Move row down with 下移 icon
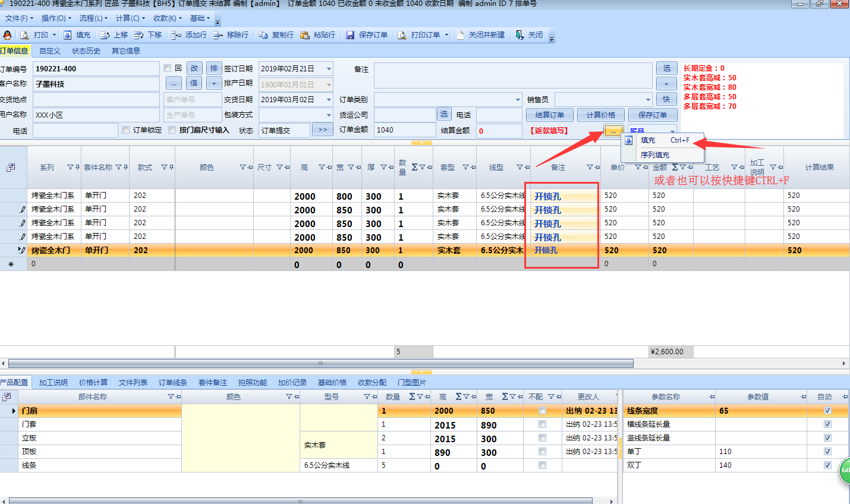 139,35
